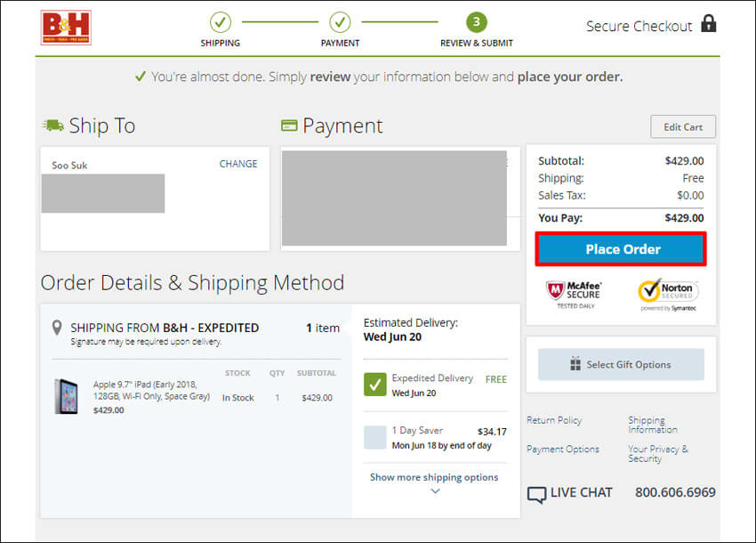
Task: Click the phone number 800.606.6969
Action: click(x=675, y=492)
